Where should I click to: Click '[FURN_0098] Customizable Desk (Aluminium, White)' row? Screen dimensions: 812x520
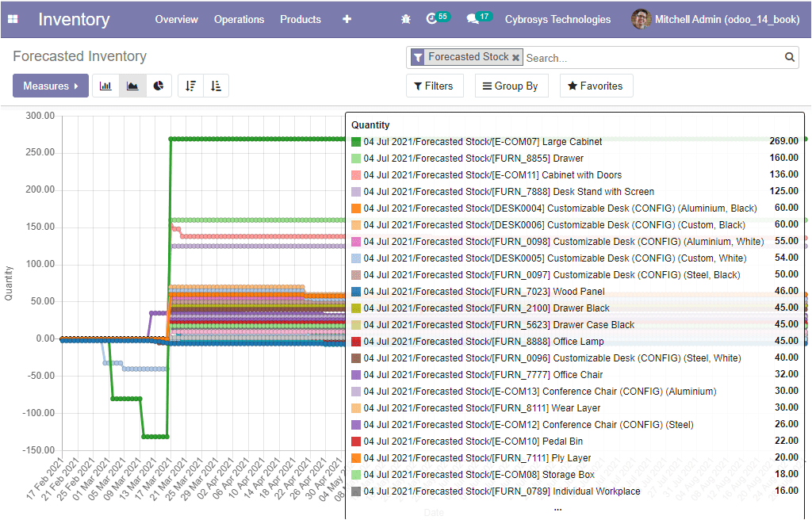click(x=575, y=241)
